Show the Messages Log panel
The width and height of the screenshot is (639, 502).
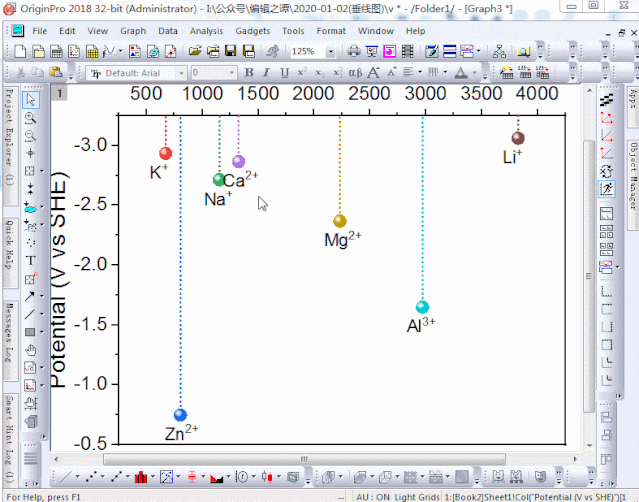pos(8,339)
